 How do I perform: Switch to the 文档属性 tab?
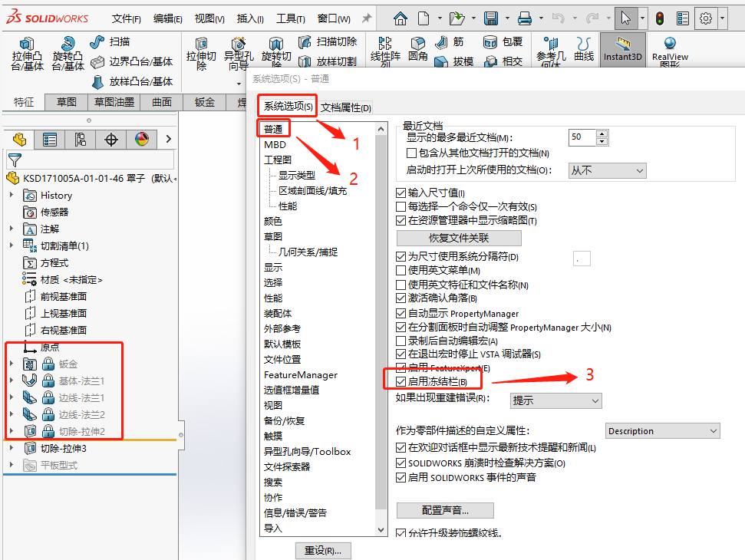coord(345,107)
